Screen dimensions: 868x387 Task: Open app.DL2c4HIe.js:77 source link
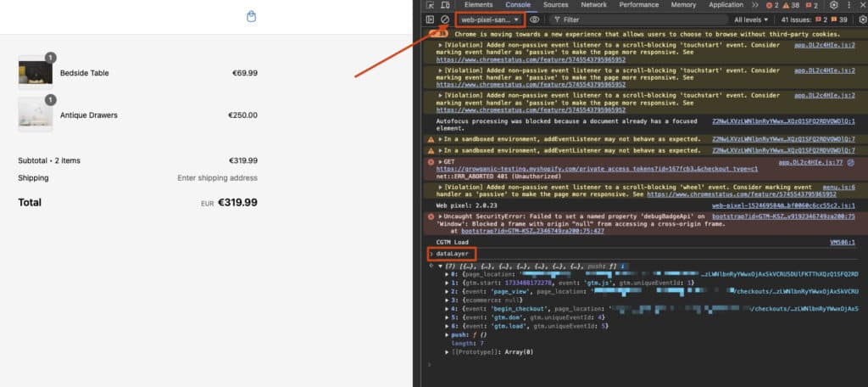click(810, 162)
